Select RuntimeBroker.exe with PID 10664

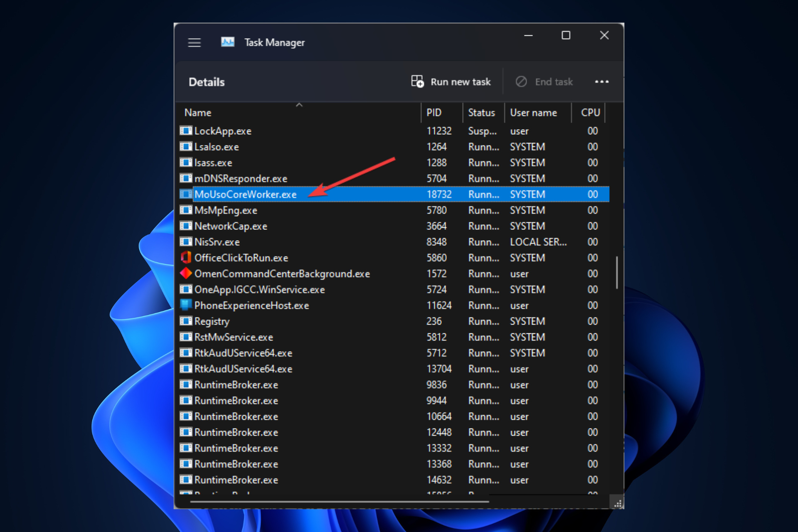(236, 416)
